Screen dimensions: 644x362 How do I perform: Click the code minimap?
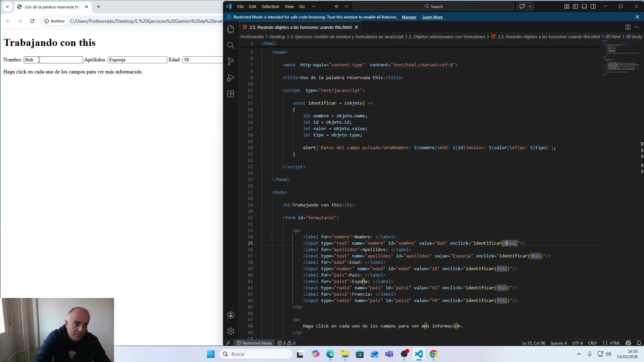click(620, 59)
